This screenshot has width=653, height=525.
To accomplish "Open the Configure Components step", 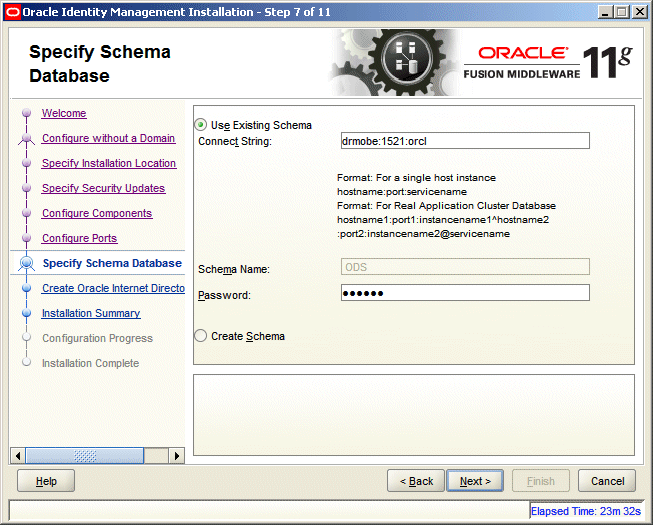I will coord(97,213).
